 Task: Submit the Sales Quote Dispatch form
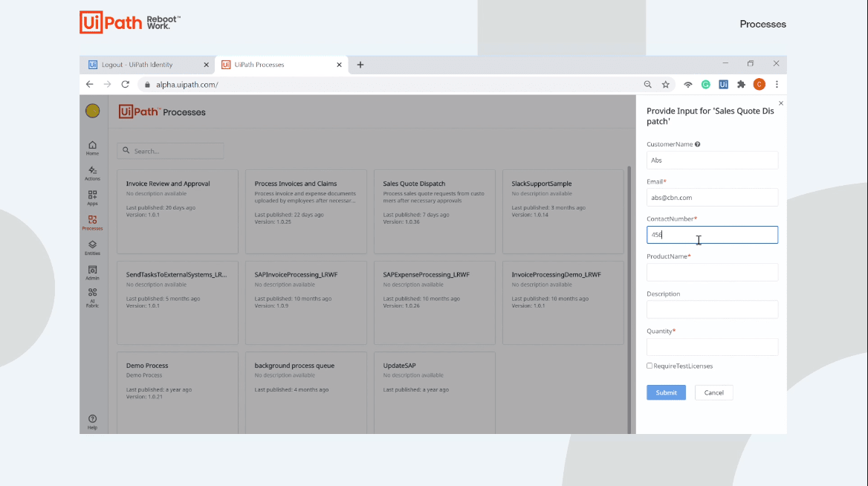pos(666,392)
